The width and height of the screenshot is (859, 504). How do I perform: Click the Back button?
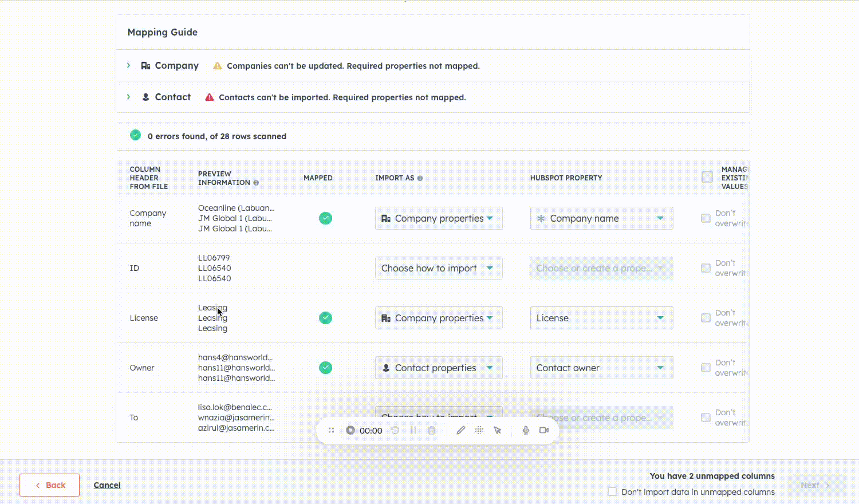[x=49, y=485]
